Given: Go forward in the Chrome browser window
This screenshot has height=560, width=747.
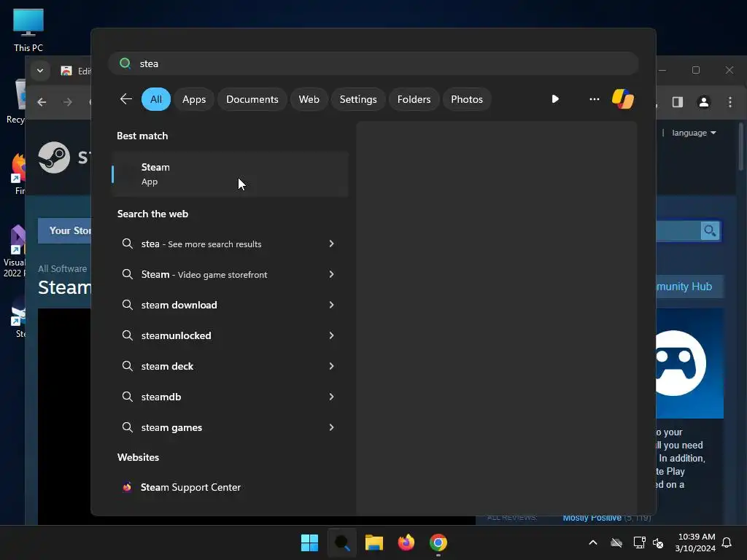Looking at the screenshot, I should point(68,102).
